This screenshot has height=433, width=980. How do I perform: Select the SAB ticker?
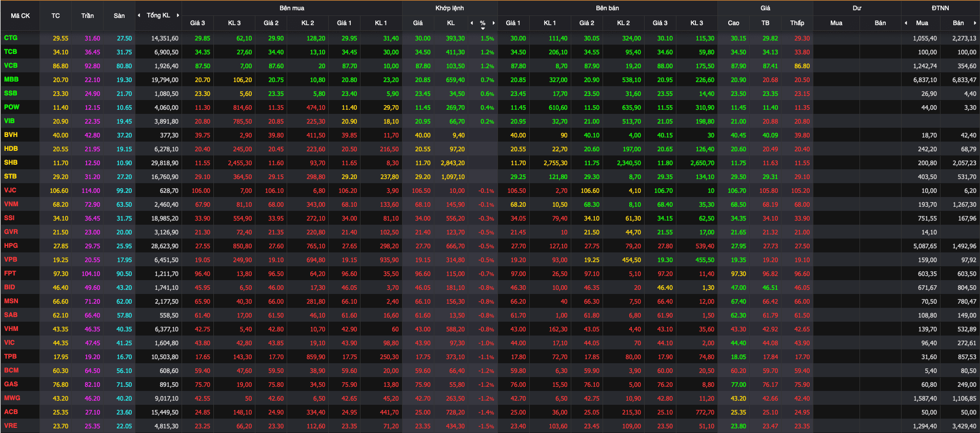[x=11, y=315]
